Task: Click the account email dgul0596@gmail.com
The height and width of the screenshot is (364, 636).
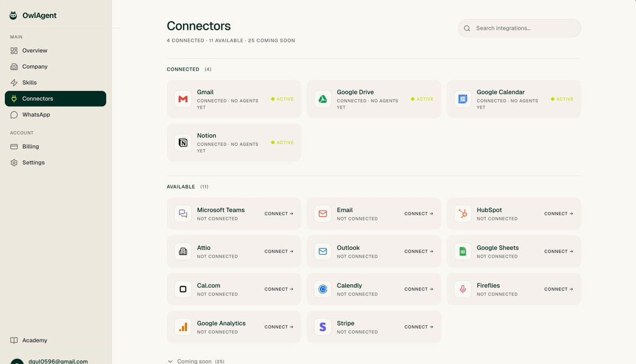Action: click(58, 361)
